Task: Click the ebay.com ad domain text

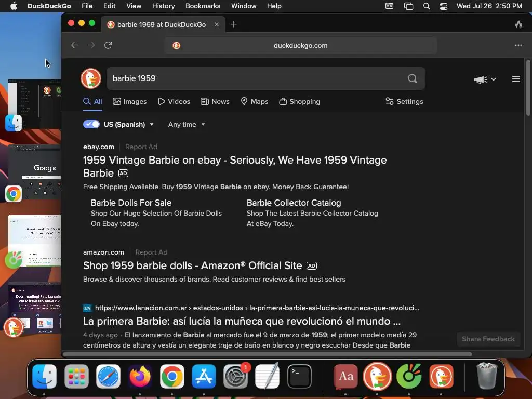Action: coord(98,147)
